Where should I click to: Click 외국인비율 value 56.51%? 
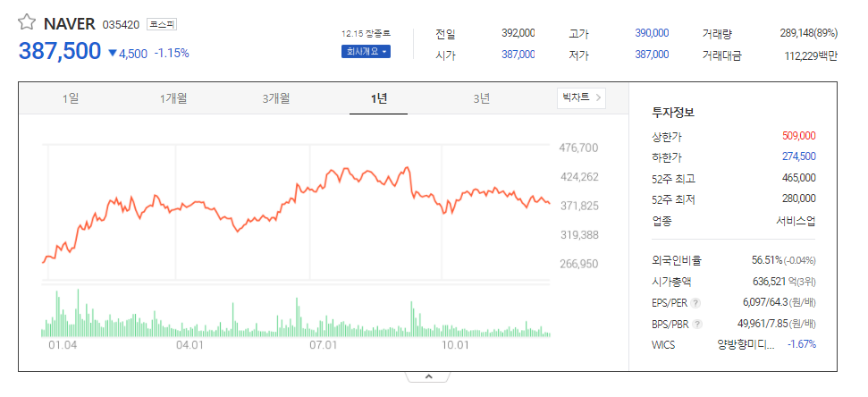[x=767, y=260]
